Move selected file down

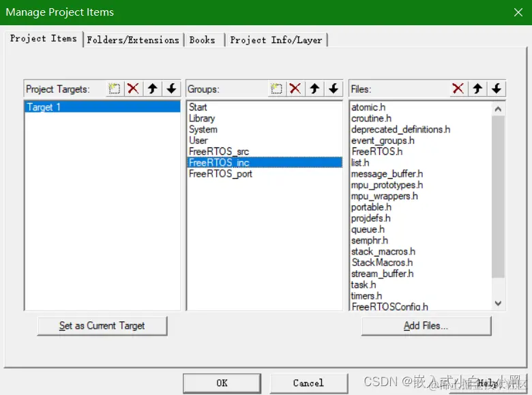(497, 89)
